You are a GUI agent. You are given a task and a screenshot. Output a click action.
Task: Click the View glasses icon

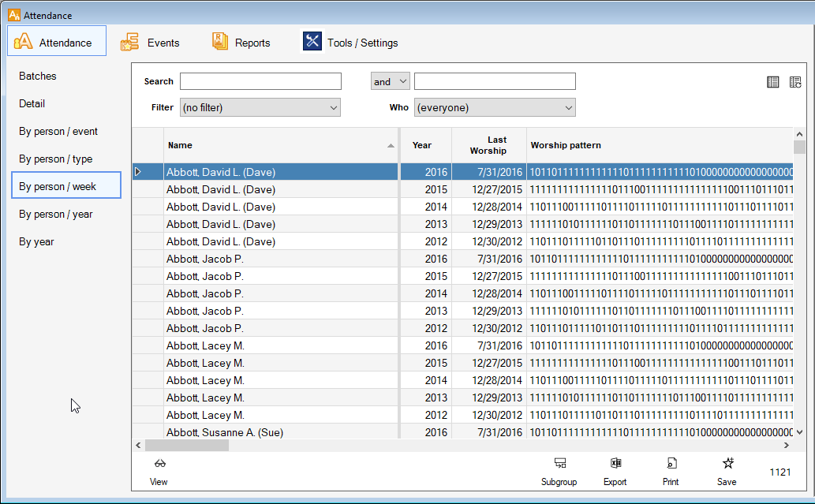159,464
